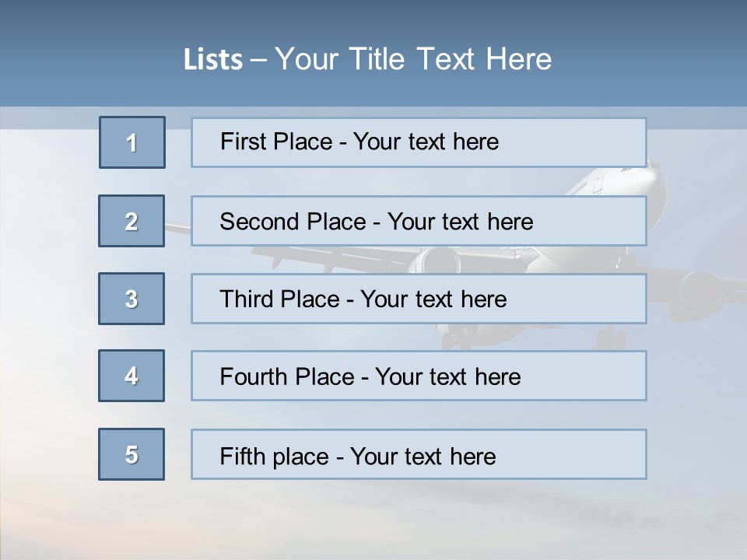Click the bold word Lists in title

click(213, 60)
